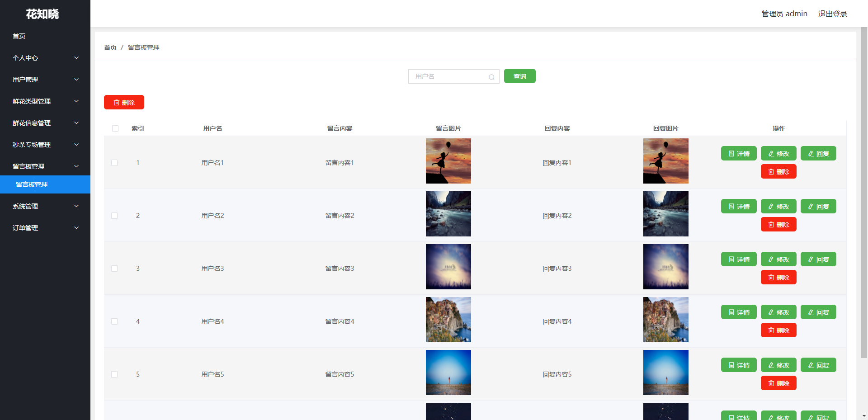Remove 用户名3 row using red 删除

pyautogui.click(x=778, y=278)
